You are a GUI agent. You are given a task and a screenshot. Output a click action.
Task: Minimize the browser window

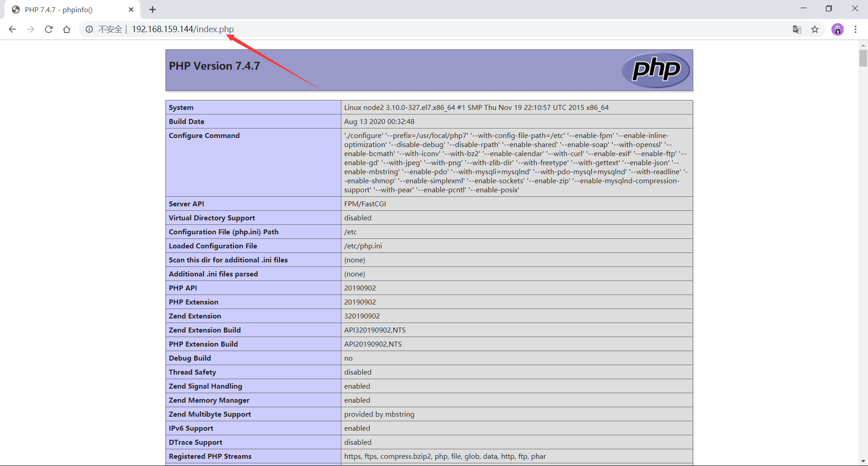(803, 9)
